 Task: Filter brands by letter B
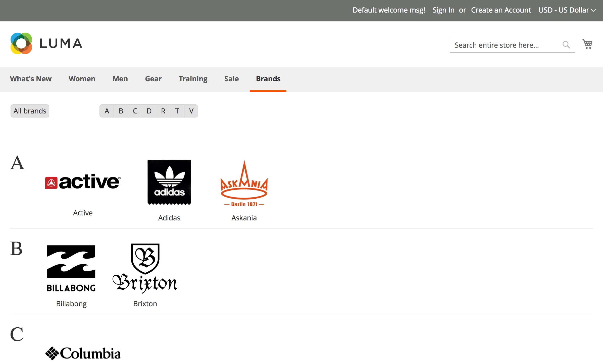click(121, 111)
